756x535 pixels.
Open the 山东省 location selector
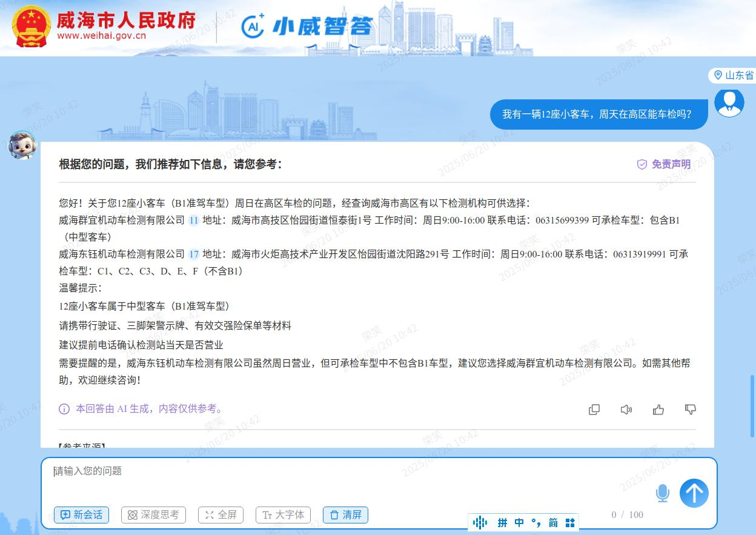point(733,75)
